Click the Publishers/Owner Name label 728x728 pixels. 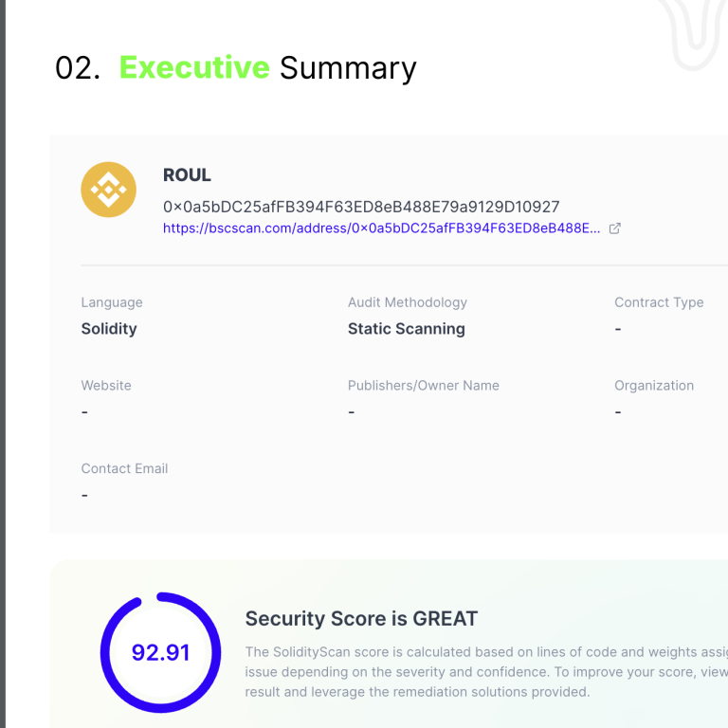424,386
